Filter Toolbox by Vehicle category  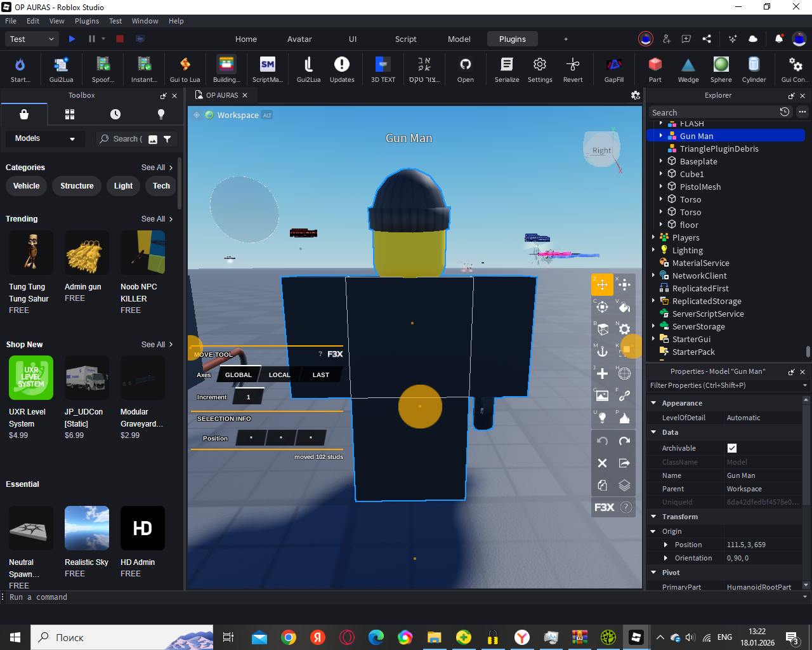click(26, 186)
